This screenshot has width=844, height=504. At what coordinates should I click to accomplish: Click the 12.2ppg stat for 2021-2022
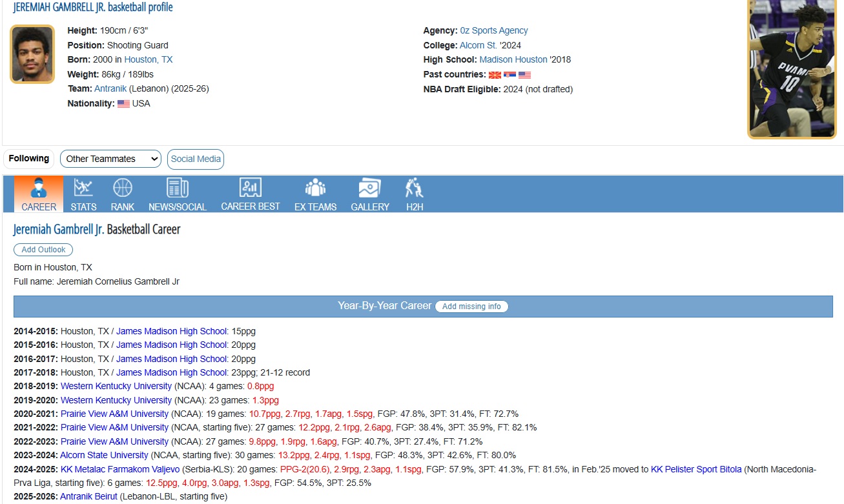coord(313,427)
